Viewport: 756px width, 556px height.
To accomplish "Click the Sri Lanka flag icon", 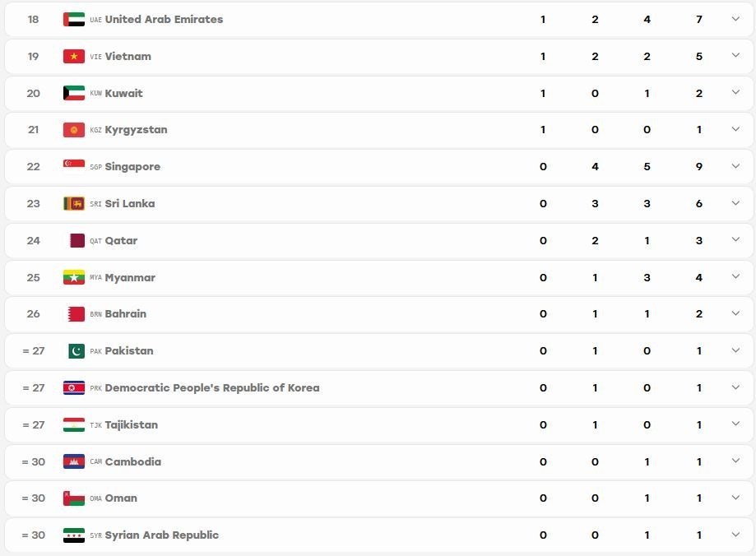I will pyautogui.click(x=74, y=203).
